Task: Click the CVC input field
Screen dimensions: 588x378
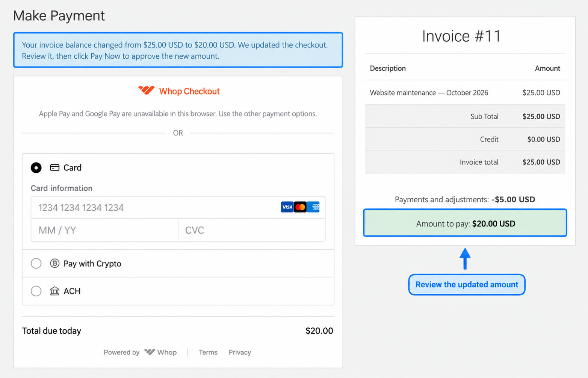Action: 252,230
